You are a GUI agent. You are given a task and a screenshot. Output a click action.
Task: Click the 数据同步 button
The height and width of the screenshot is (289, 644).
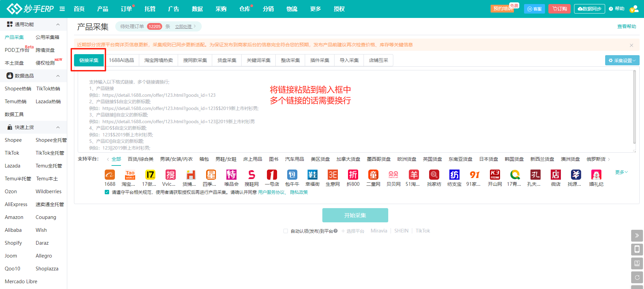click(x=589, y=9)
